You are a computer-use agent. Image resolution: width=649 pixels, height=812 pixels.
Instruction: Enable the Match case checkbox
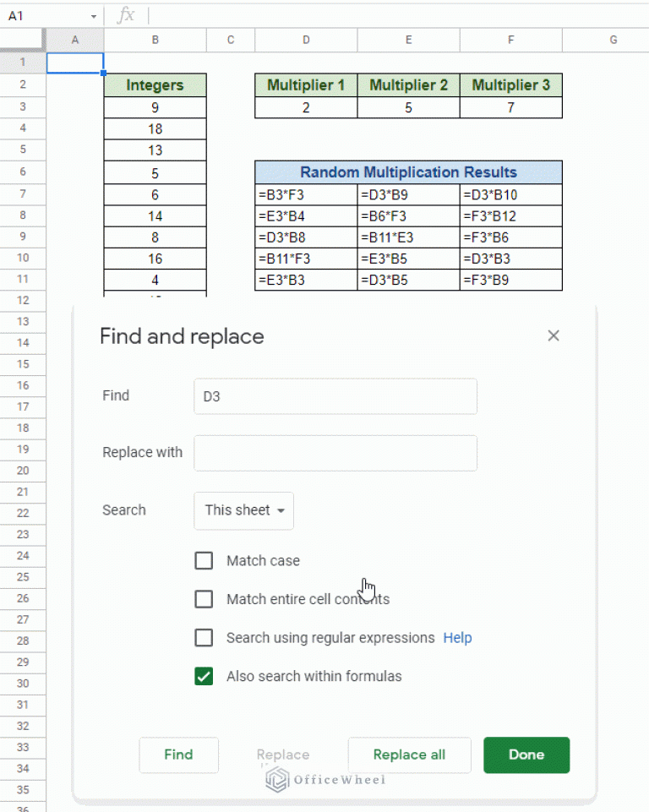pyautogui.click(x=204, y=560)
